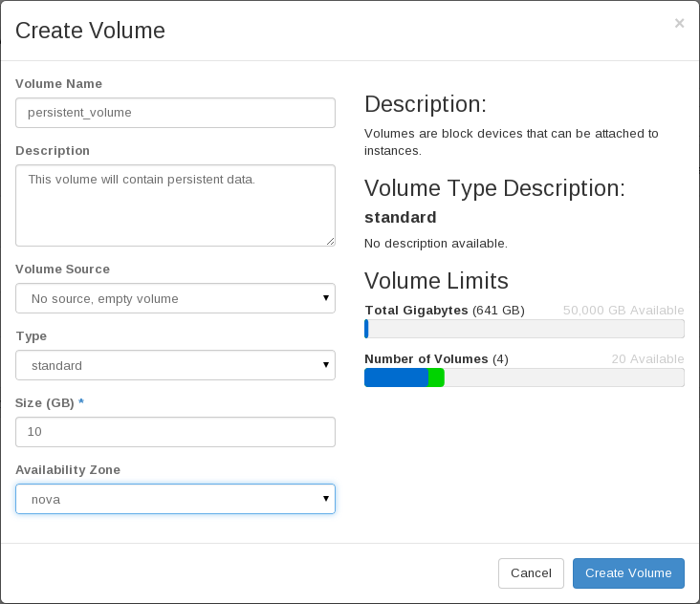Click the 'Volume Name' field label
Screen dimensions: 700x604
tap(59, 84)
